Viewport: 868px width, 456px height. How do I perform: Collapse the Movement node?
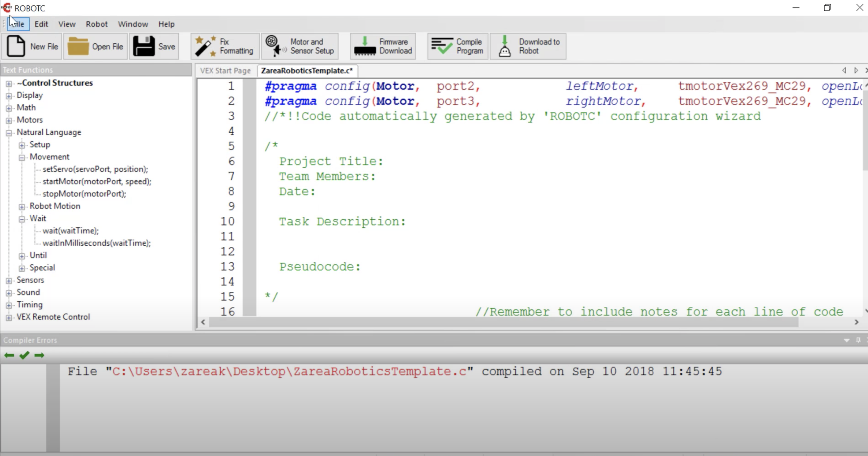(x=22, y=157)
